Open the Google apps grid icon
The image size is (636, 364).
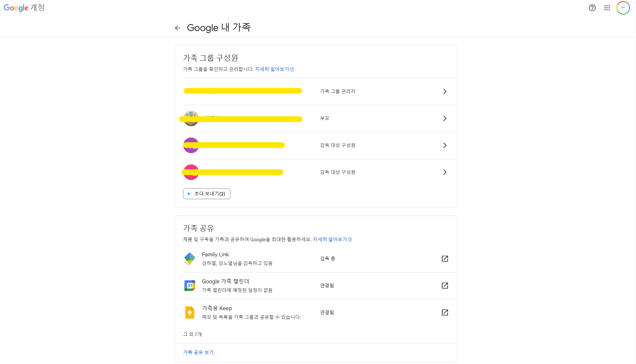607,8
